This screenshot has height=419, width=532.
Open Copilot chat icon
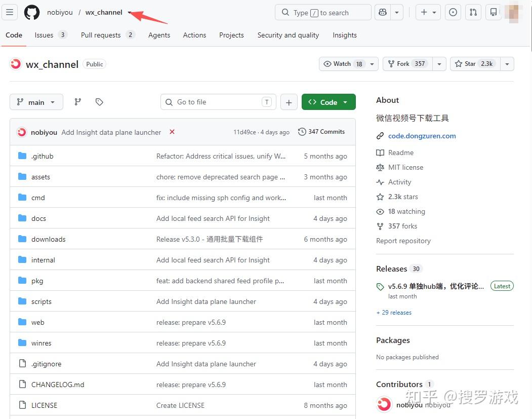[x=383, y=13]
